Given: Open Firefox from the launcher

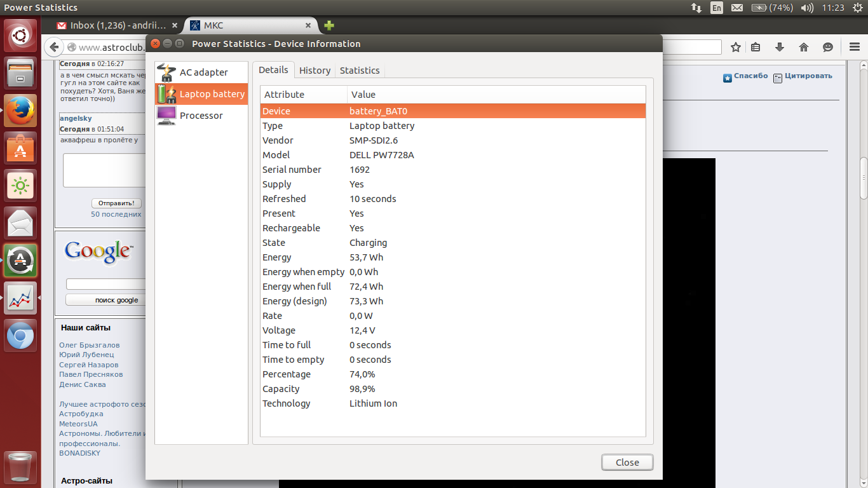Looking at the screenshot, I should [x=21, y=111].
